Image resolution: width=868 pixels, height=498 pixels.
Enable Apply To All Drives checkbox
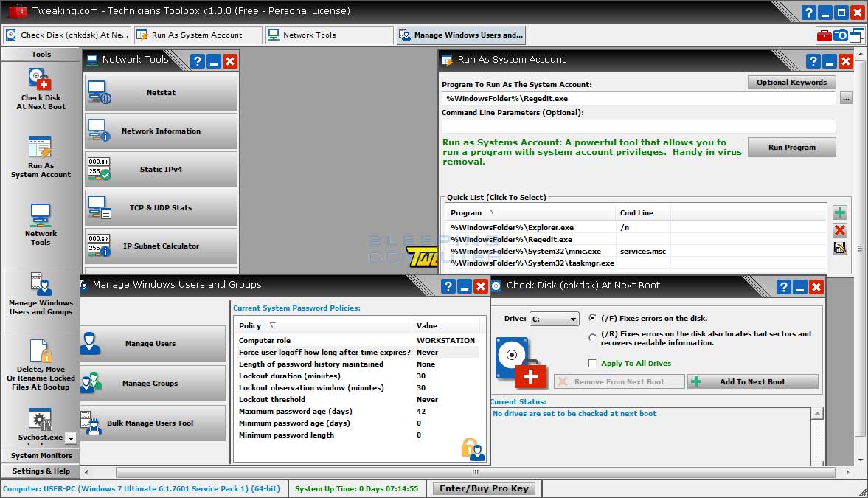[591, 363]
